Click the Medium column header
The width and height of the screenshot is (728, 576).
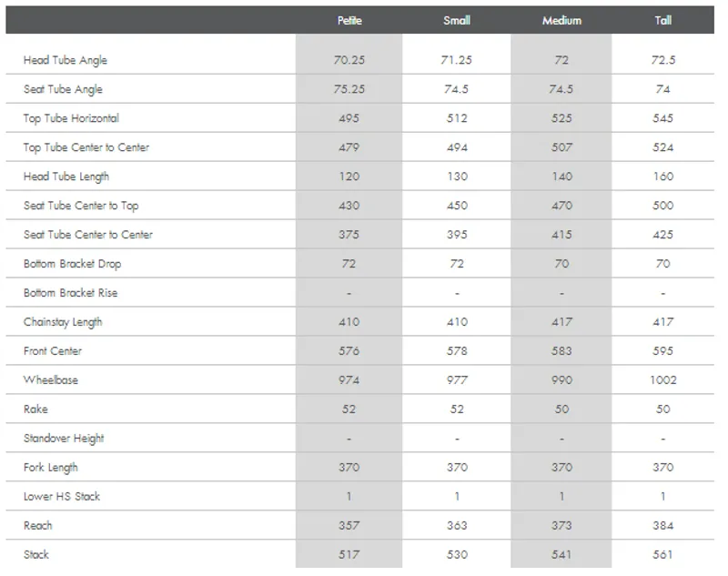point(561,20)
